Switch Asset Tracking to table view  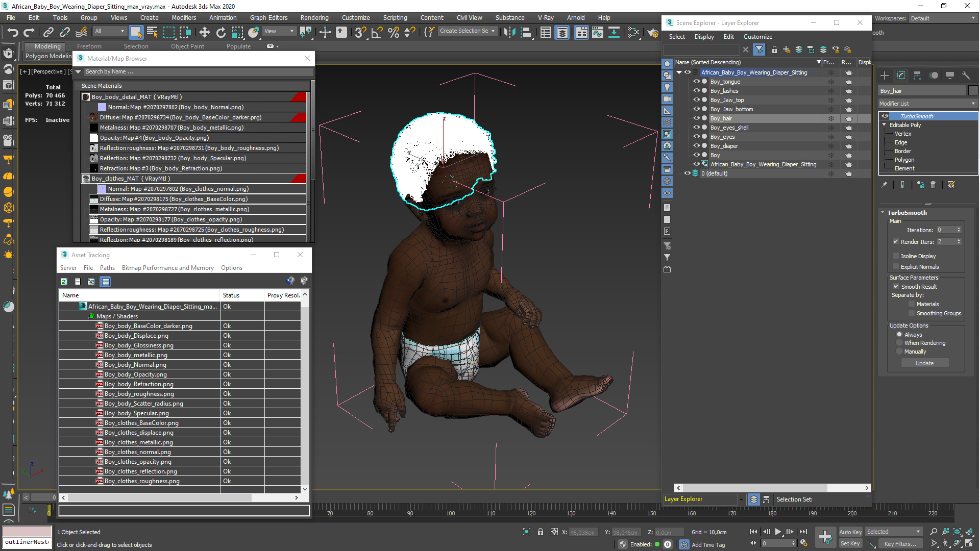tap(105, 282)
